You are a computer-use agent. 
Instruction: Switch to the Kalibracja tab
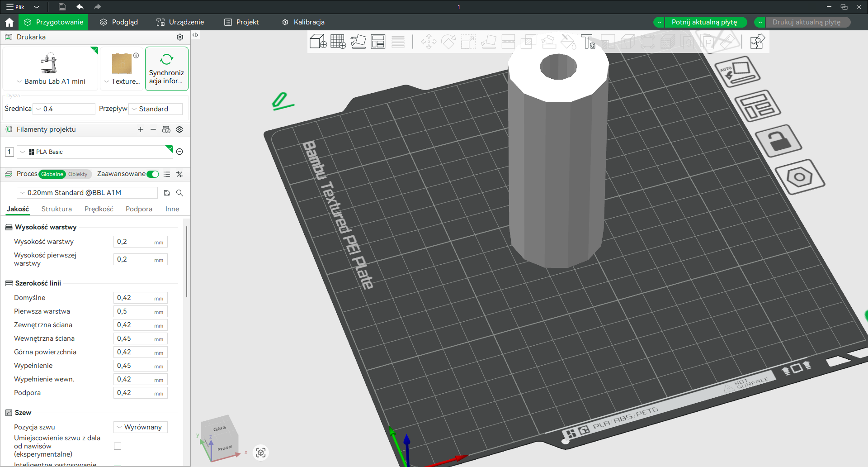pyautogui.click(x=303, y=22)
